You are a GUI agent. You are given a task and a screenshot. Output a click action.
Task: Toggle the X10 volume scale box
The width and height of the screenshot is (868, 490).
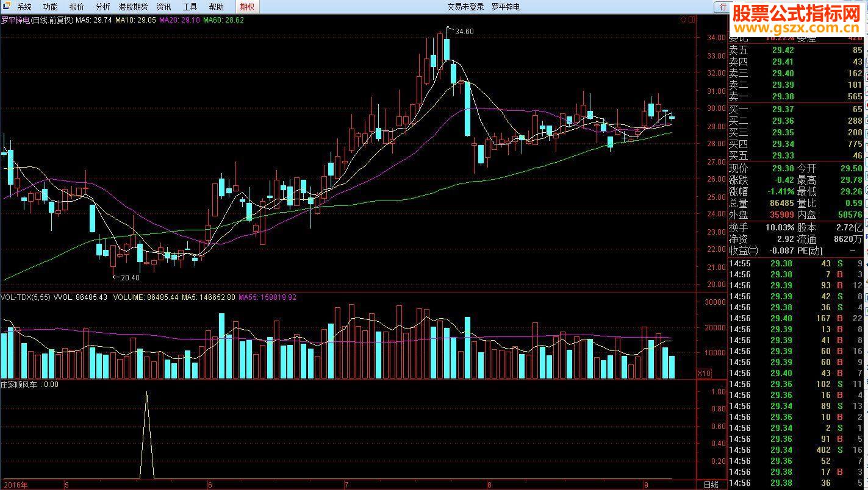click(704, 373)
